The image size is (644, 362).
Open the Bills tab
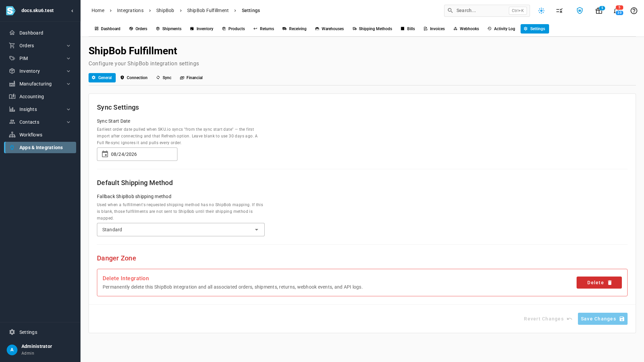click(408, 29)
